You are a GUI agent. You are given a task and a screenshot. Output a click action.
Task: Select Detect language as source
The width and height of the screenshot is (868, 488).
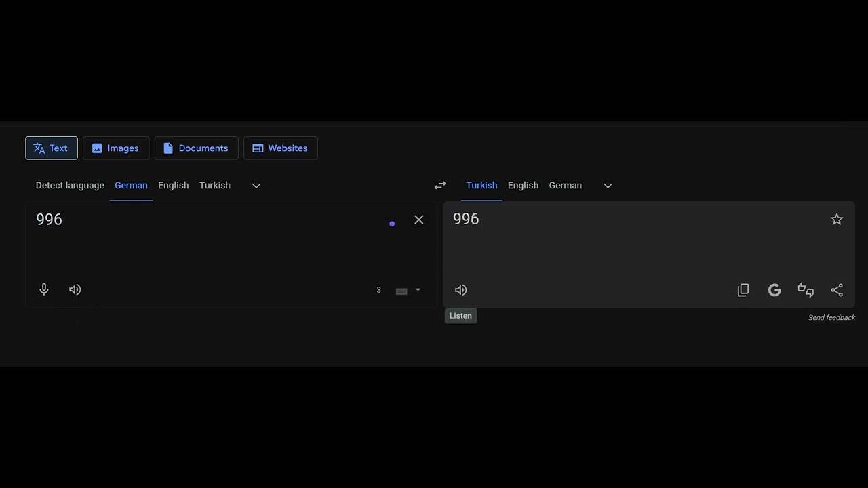coord(70,186)
